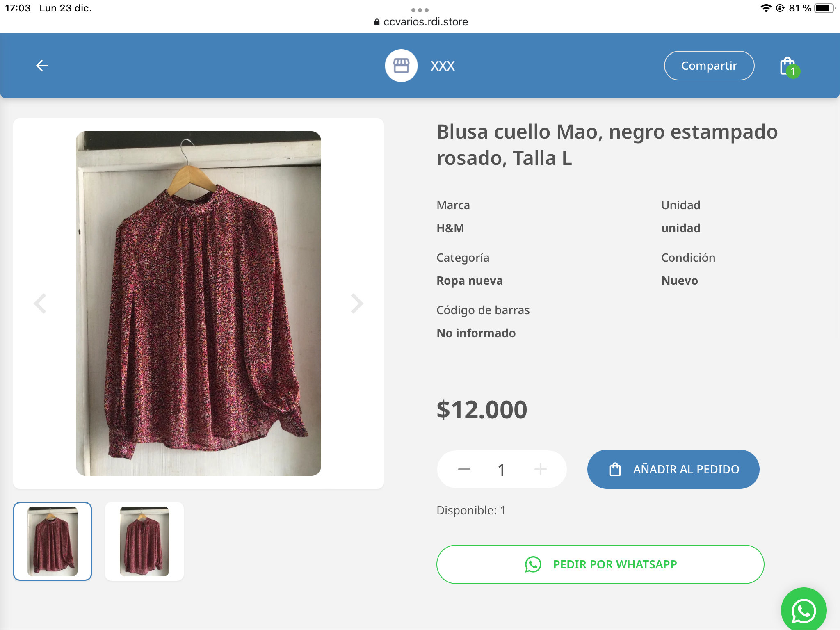
Task: Decrease quantity with the minus button
Action: [464, 469]
